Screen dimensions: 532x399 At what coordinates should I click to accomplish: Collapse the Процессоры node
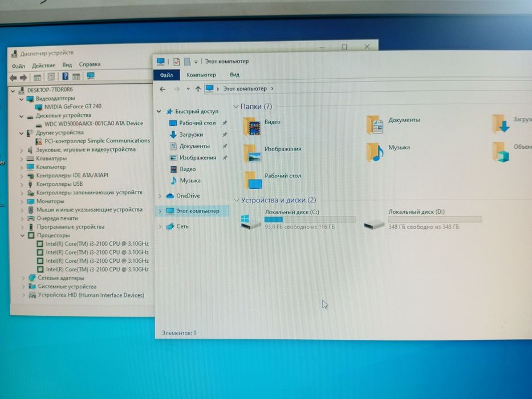click(22, 235)
